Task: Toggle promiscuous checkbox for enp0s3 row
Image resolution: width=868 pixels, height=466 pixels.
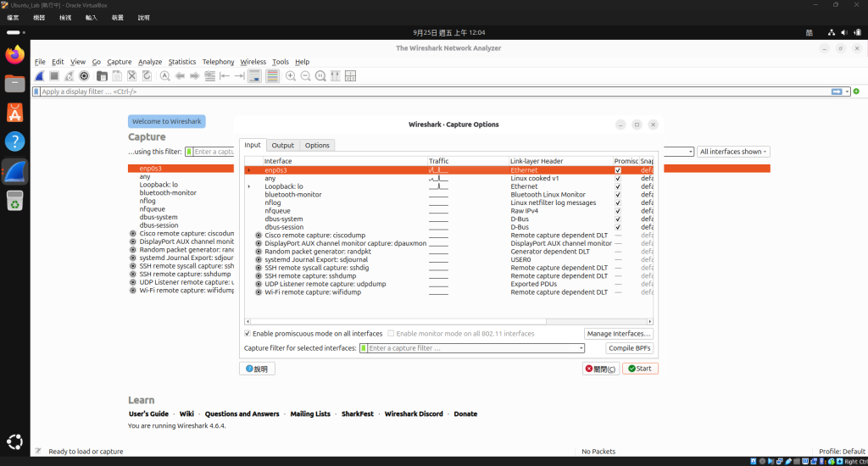Action: point(618,170)
